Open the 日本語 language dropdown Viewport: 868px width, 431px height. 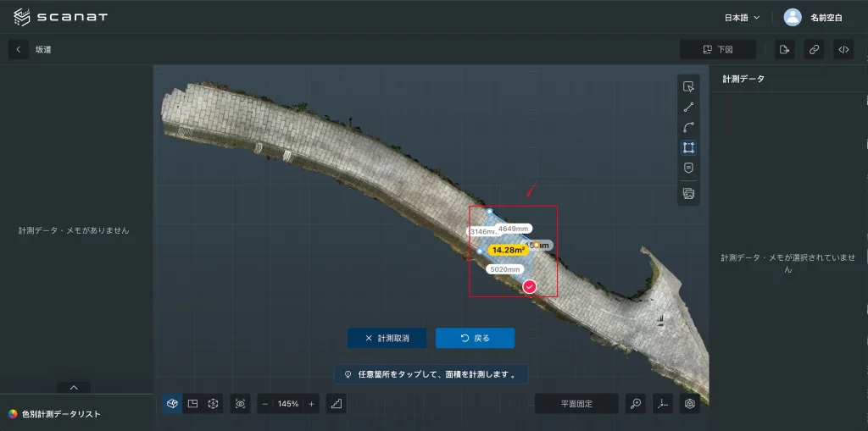click(743, 18)
